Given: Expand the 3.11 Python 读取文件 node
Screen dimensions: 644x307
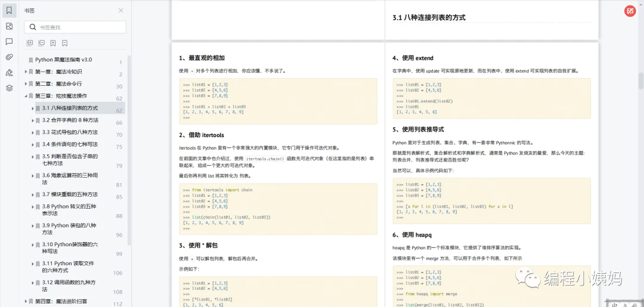Looking at the screenshot, I should pos(32,263).
